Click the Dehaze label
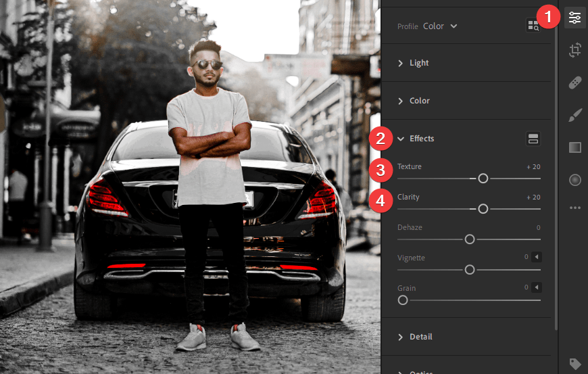588x374 pixels. click(x=410, y=227)
